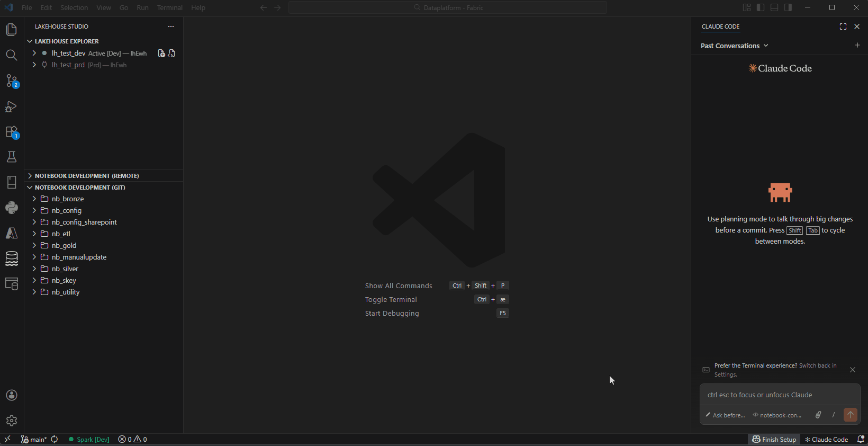Viewport: 868px width, 446px height.
Task: Expand Notebook Development (Remote) section
Action: tap(87, 176)
